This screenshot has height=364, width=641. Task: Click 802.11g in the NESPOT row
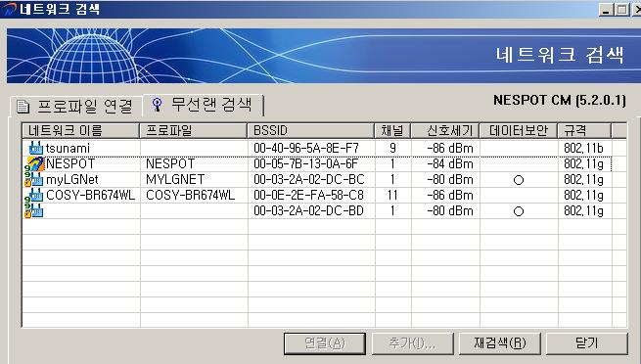pos(584,163)
